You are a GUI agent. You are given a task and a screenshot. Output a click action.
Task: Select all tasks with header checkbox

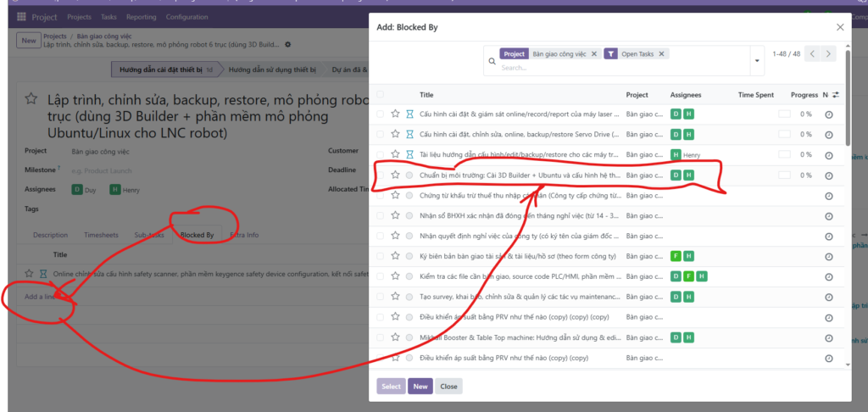click(381, 95)
